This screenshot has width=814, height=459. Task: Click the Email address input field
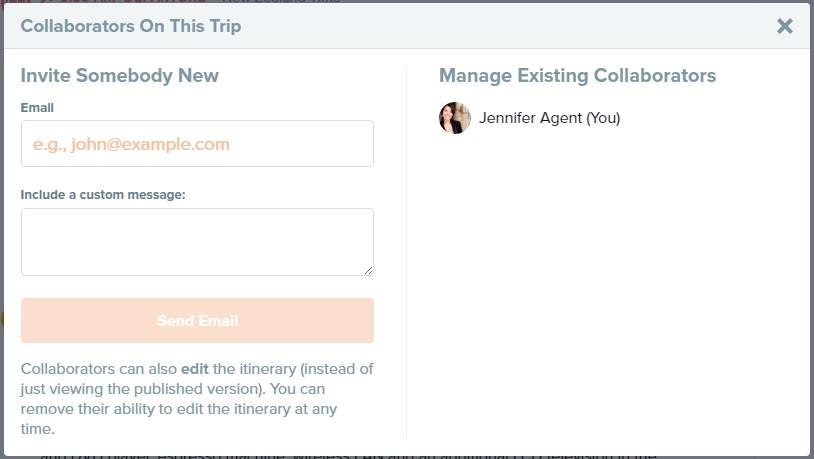coord(197,144)
